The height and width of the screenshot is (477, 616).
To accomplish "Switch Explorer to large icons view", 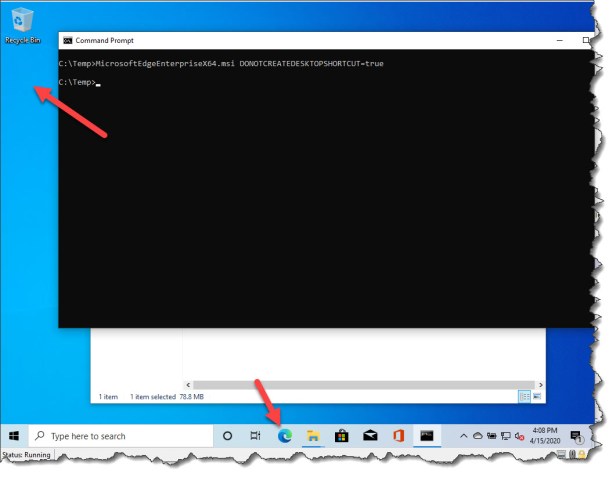I will [537, 396].
